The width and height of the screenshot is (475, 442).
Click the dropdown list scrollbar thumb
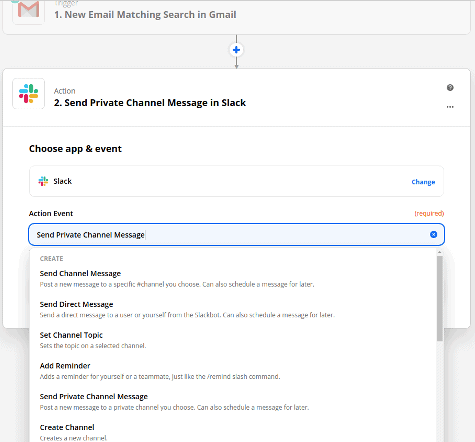pyautogui.click(x=440, y=298)
